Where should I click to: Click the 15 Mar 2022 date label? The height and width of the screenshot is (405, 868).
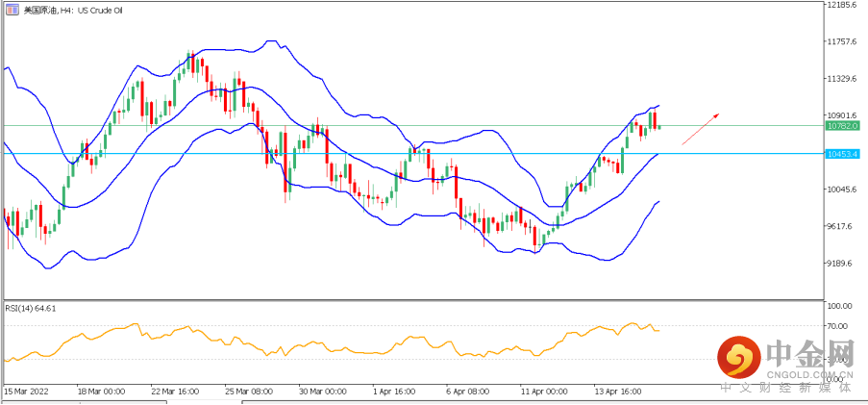26,392
